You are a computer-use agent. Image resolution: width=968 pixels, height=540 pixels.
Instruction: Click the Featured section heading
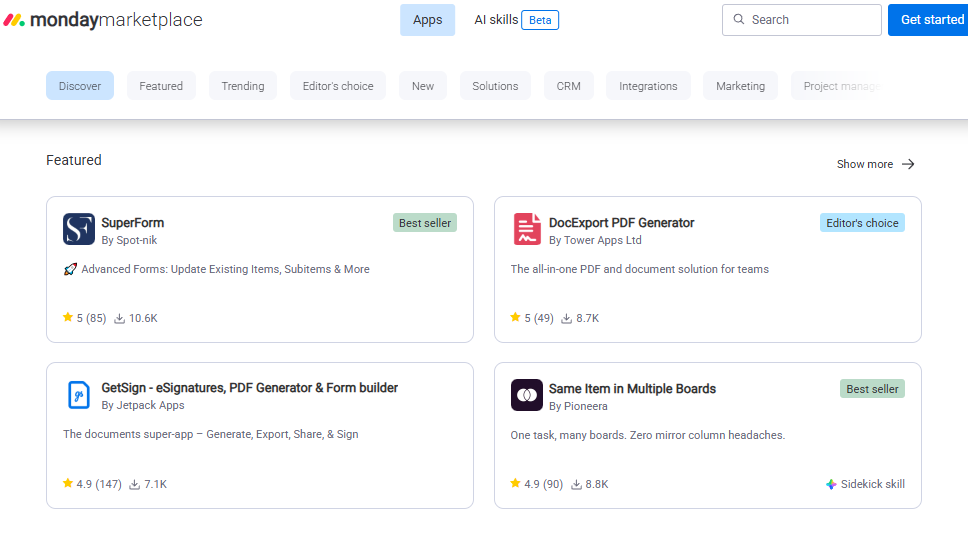[x=74, y=160]
